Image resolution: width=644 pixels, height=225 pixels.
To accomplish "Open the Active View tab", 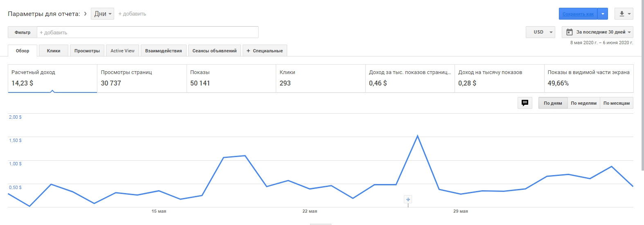I will pos(122,51).
